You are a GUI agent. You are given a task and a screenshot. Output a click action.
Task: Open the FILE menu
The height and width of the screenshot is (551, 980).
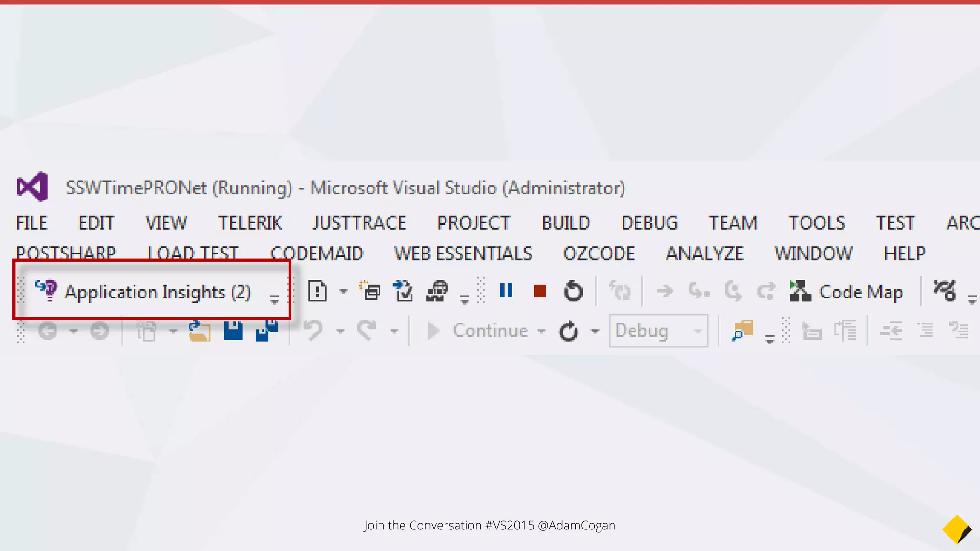point(32,223)
